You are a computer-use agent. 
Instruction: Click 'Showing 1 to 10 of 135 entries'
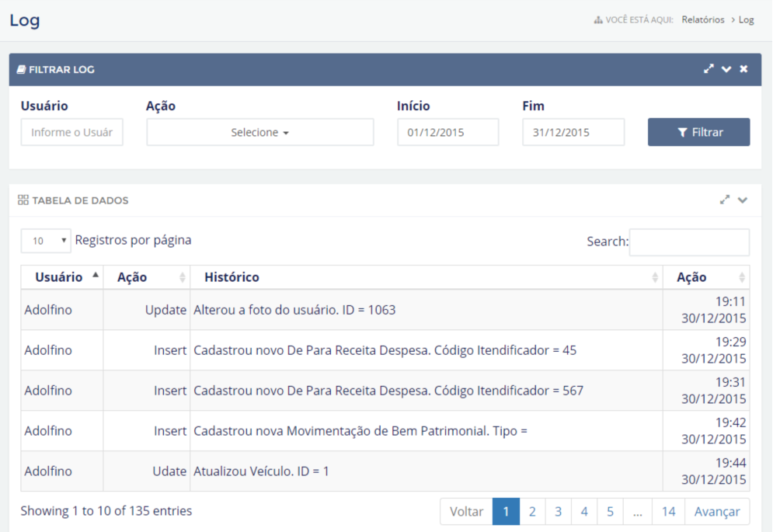(x=106, y=511)
